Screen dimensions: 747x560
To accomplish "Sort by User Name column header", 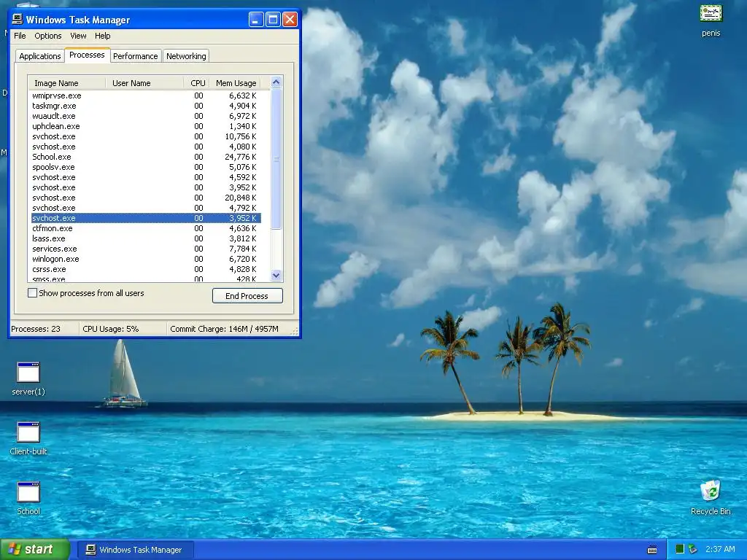I will pyautogui.click(x=144, y=83).
